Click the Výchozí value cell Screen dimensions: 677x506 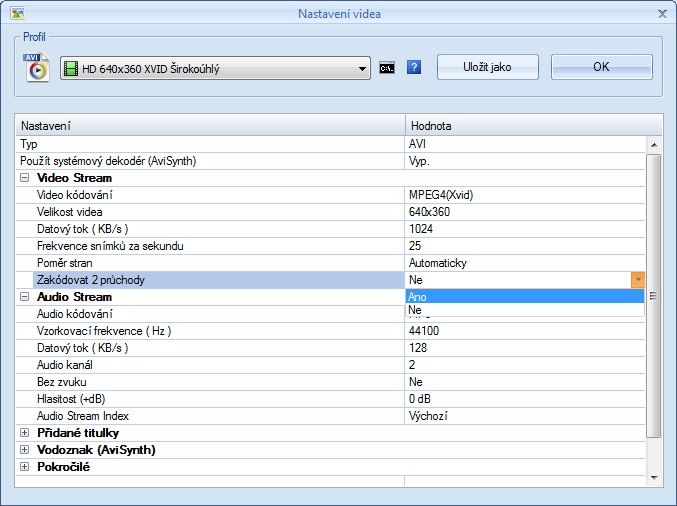tap(525, 416)
